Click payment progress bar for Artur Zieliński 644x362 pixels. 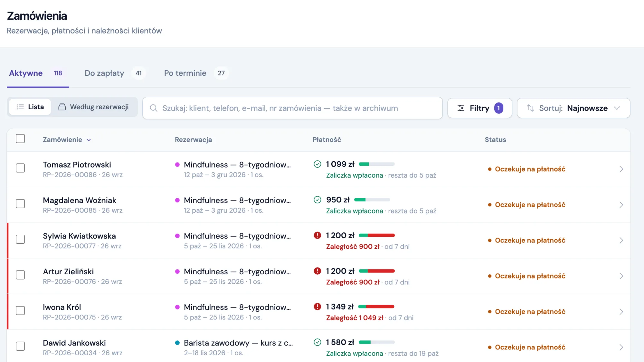376,271
